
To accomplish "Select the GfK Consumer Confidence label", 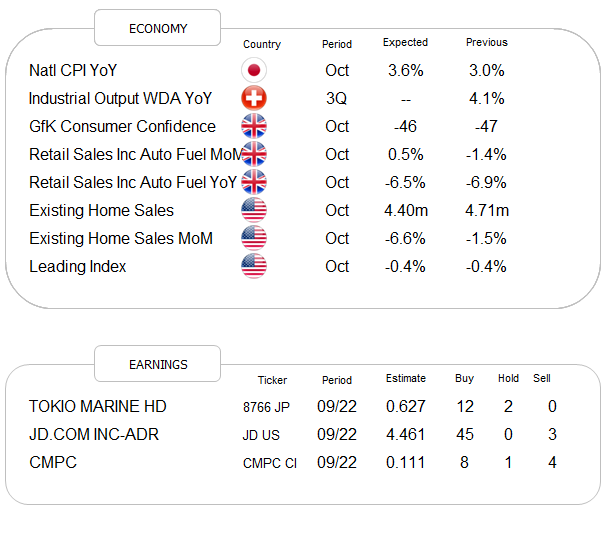I will 123,127.
